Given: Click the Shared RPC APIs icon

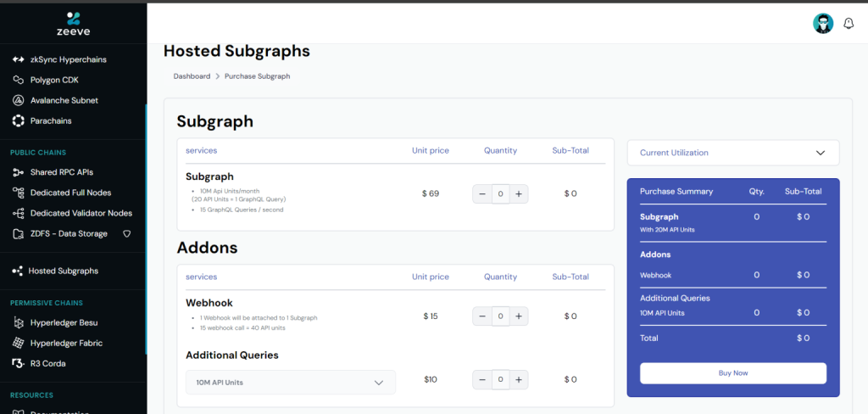Looking at the screenshot, I should (x=19, y=172).
